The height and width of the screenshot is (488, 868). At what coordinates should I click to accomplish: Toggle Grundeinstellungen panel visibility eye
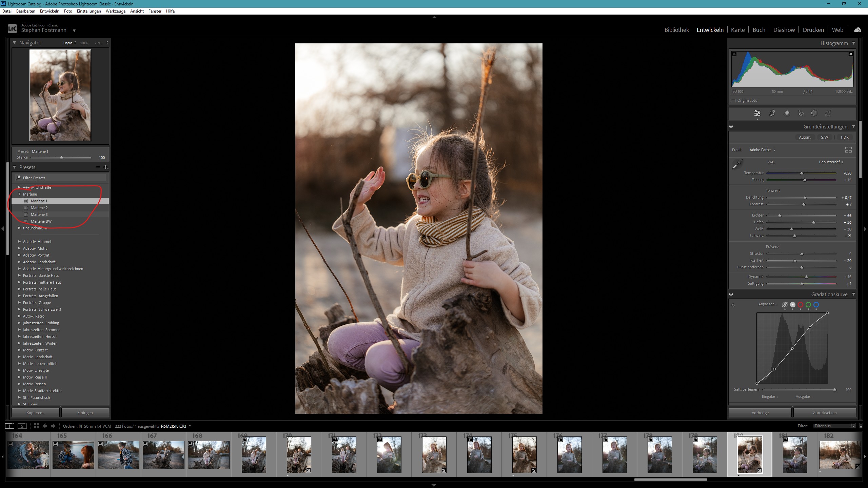point(731,127)
